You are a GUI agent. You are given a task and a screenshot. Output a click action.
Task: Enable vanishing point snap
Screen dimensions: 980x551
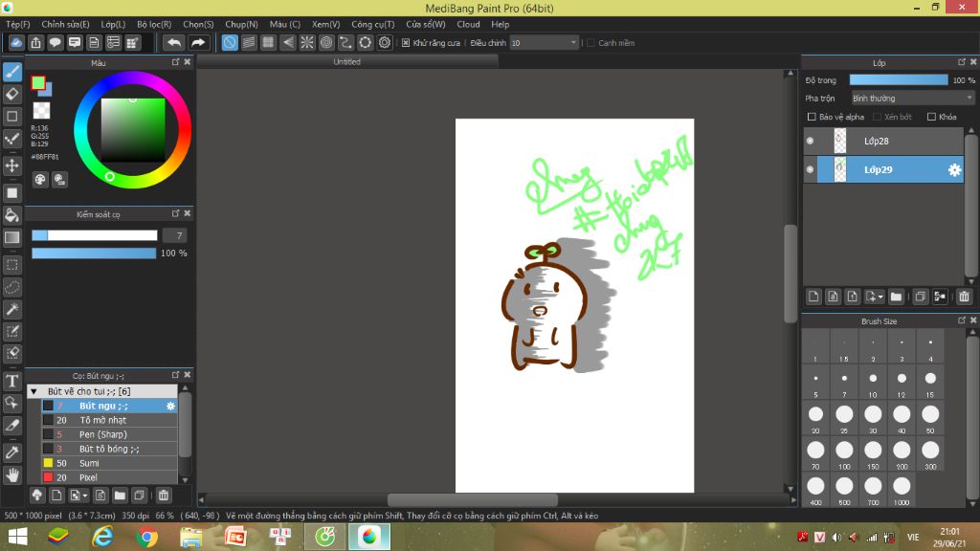coord(287,42)
